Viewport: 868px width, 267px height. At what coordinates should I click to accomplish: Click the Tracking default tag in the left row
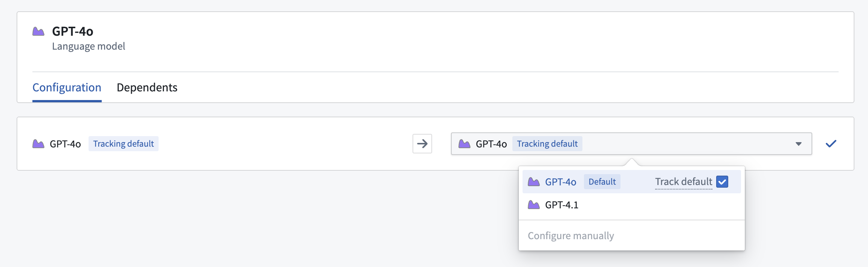[124, 144]
